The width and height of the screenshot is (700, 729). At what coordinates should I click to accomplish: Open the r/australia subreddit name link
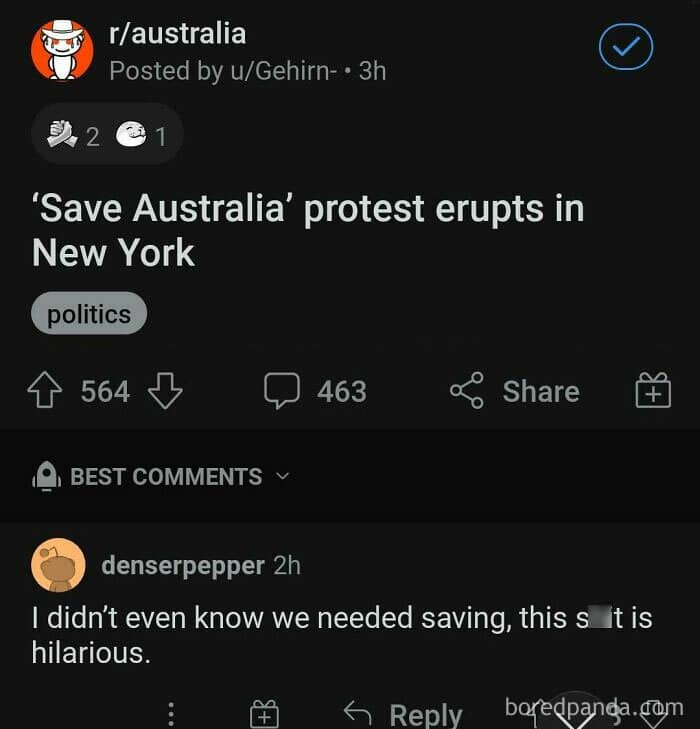coord(177,34)
